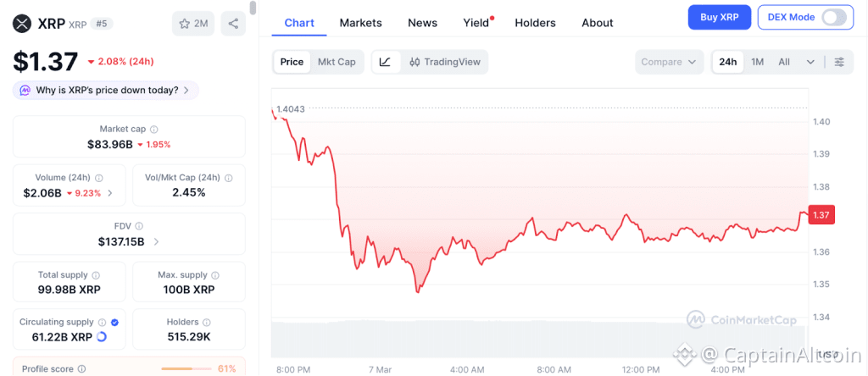The image size is (868, 376).
Task: Switch to the line chart icon view
Action: [x=385, y=62]
